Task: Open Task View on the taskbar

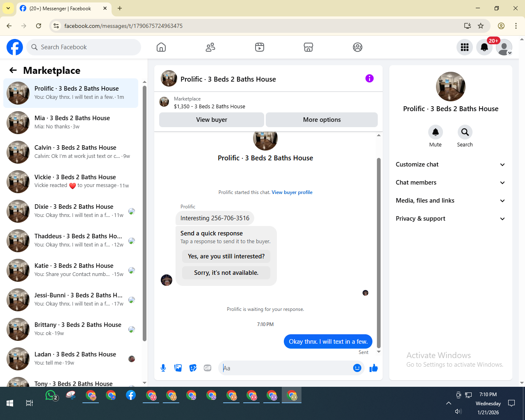Action: pos(30,403)
